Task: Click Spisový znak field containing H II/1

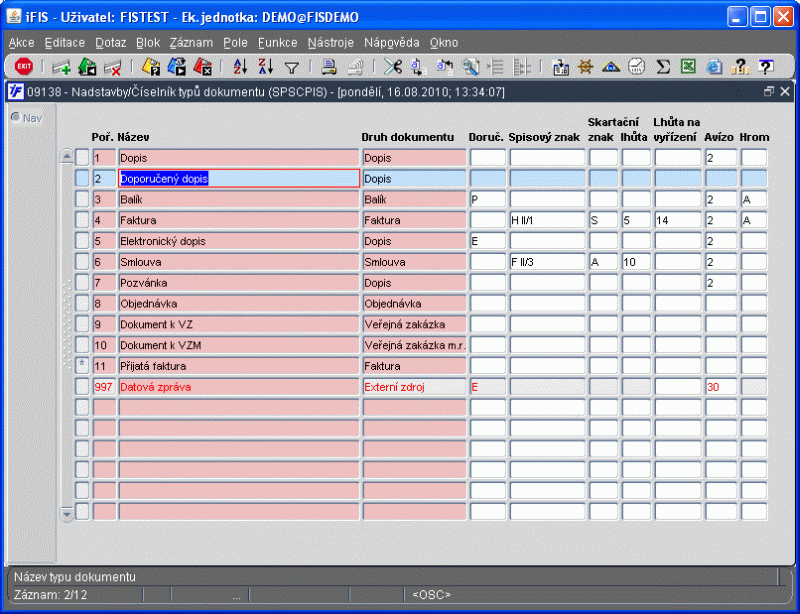Action: [547, 220]
